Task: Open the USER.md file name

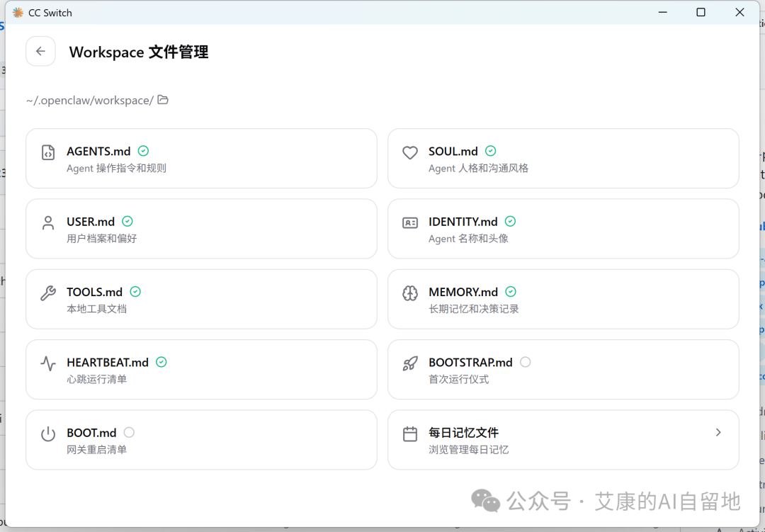Action: click(x=91, y=222)
